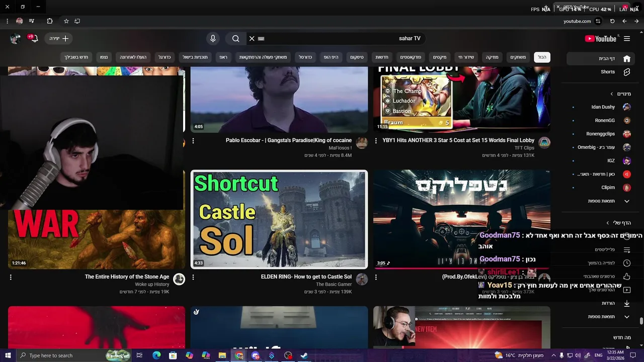Image resolution: width=644 pixels, height=362 pixels.
Task: Open the YBY1 Final Lobby thumbnail
Action: click(x=462, y=100)
